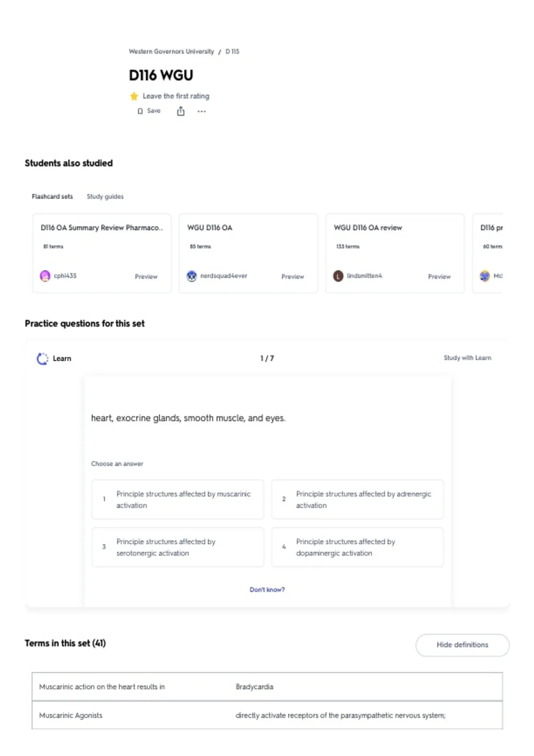Select the Flashcard sets tab
Viewport: 534px width, 756px height.
tap(52, 197)
